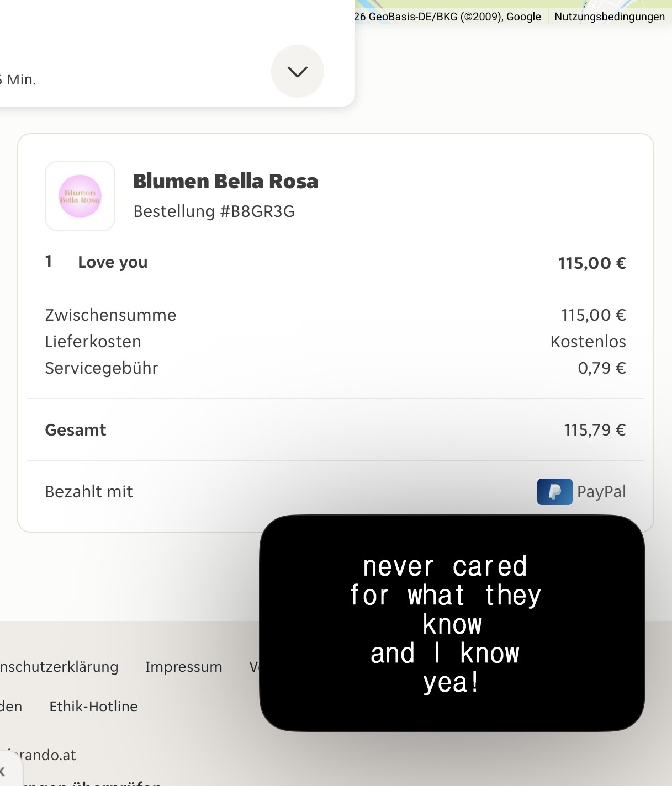Click the Bezahlt mit label
The width and height of the screenshot is (672, 786).
(89, 492)
